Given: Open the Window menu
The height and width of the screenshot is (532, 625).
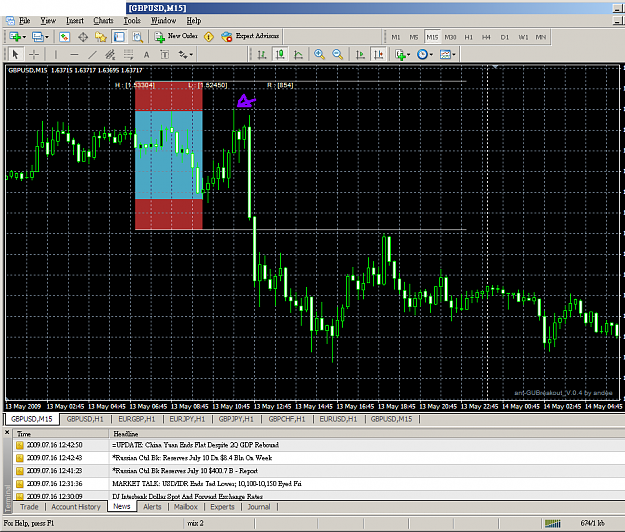Looking at the screenshot, I should pos(163,21).
